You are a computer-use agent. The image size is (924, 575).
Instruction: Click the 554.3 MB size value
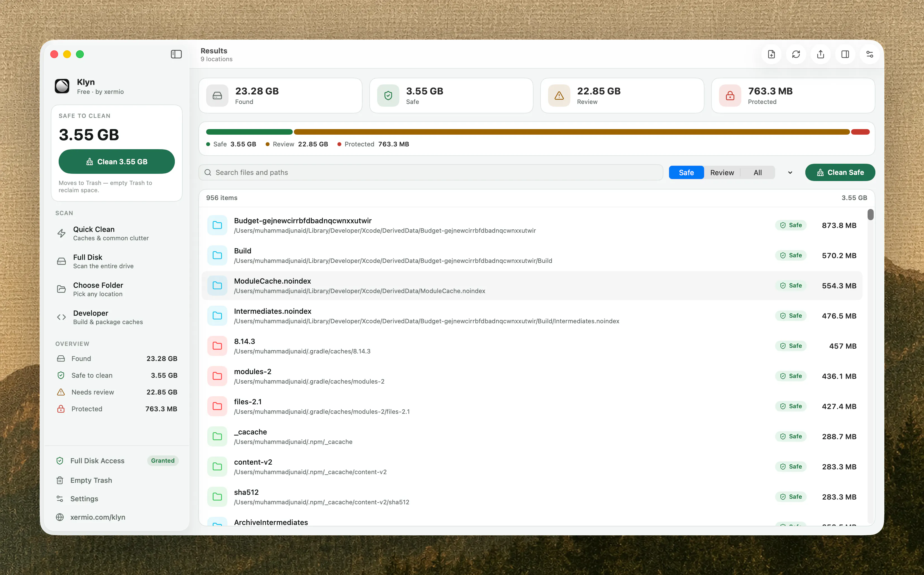click(x=839, y=286)
